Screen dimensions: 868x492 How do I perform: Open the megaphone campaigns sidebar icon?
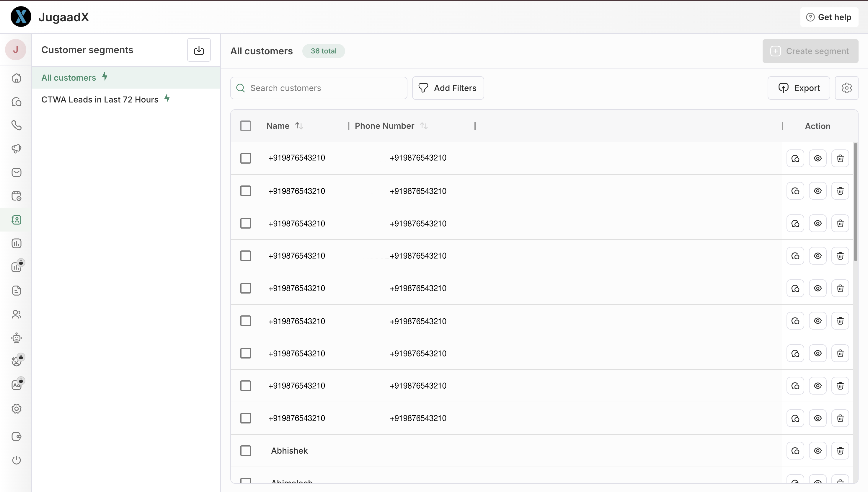16,149
